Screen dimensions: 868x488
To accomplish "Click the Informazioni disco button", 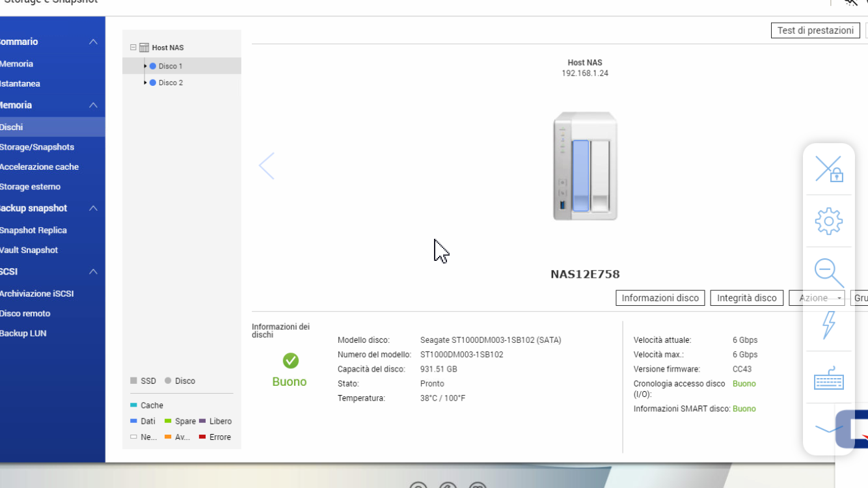I will tap(660, 298).
